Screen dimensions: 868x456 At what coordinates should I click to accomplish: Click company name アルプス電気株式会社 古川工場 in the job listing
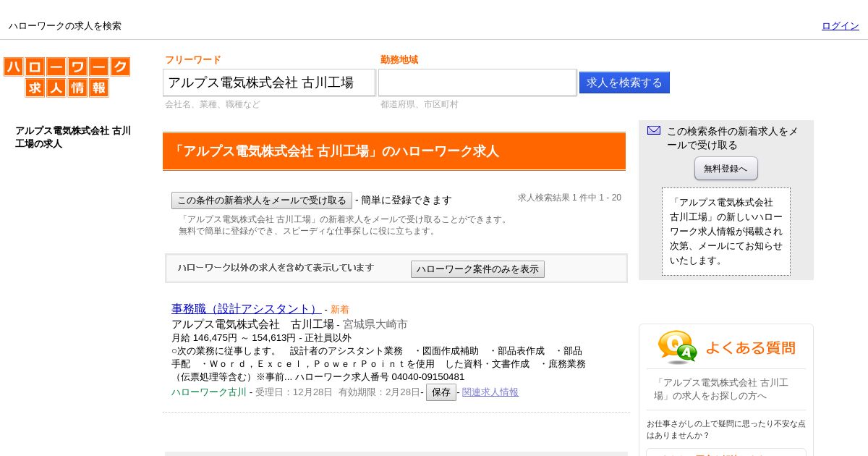point(252,324)
